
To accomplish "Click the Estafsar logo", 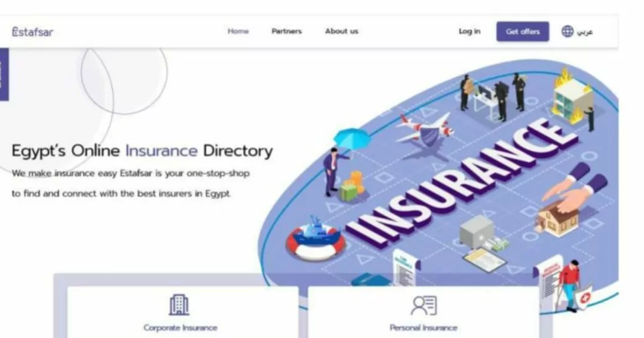I will (33, 32).
